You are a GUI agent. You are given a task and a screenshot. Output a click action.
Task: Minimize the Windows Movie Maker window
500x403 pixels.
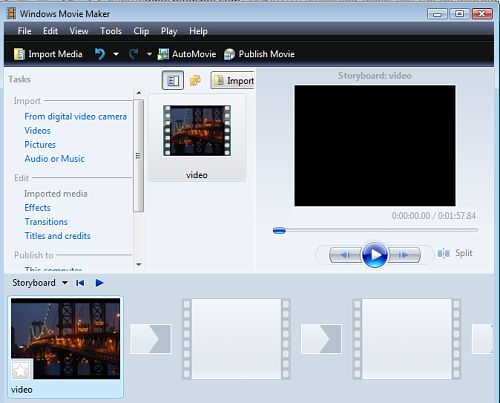(x=437, y=14)
